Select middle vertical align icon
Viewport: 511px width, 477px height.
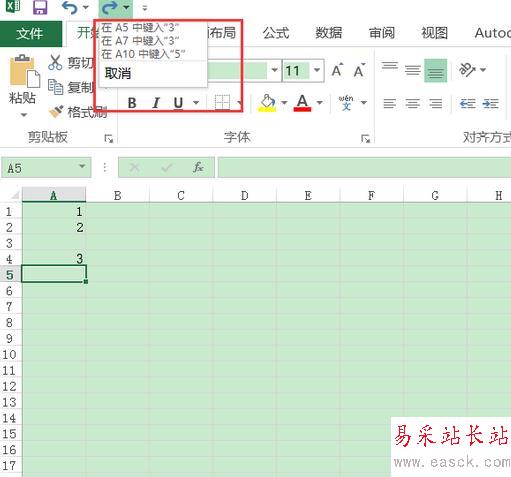413,70
